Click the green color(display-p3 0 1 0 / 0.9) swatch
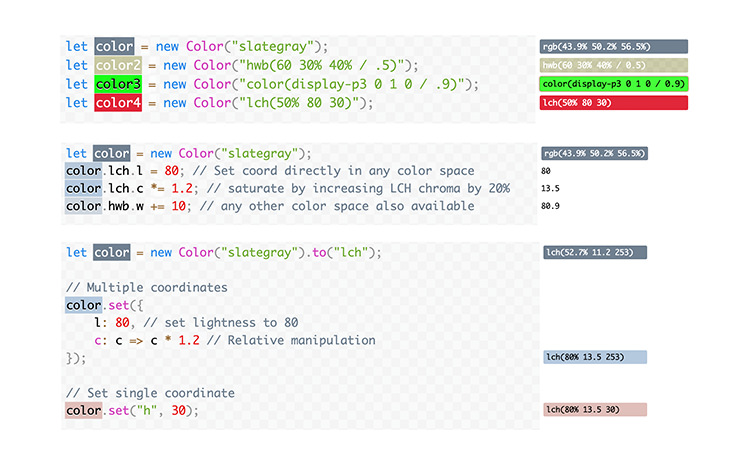750x462 pixels. coord(614,84)
